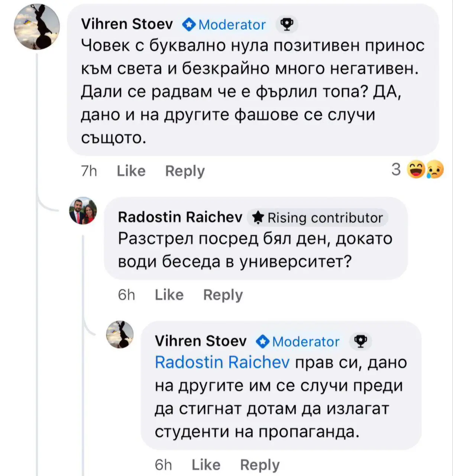Open Vihren Stoev's profile picture on the top comment
The width and height of the screenshot is (453, 476).
tap(37, 27)
